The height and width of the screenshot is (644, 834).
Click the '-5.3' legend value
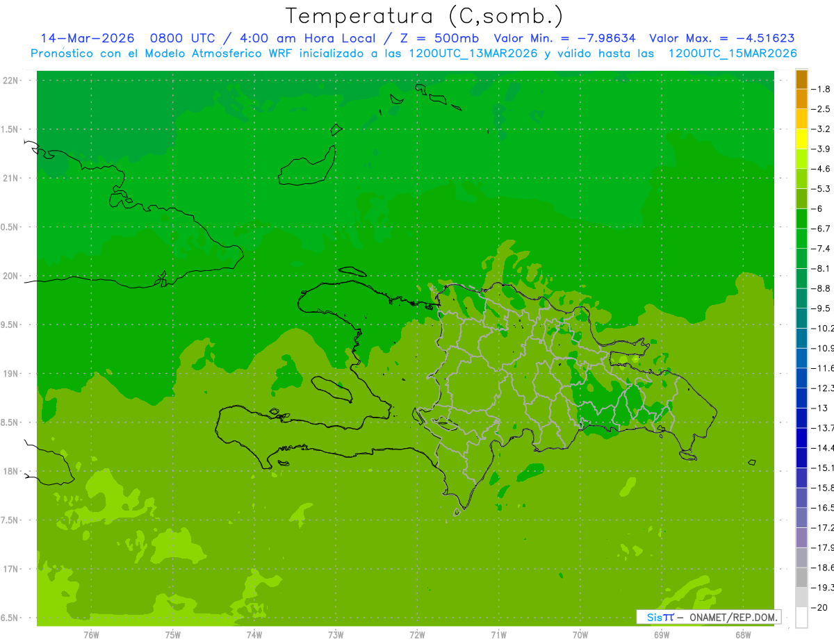coord(821,188)
